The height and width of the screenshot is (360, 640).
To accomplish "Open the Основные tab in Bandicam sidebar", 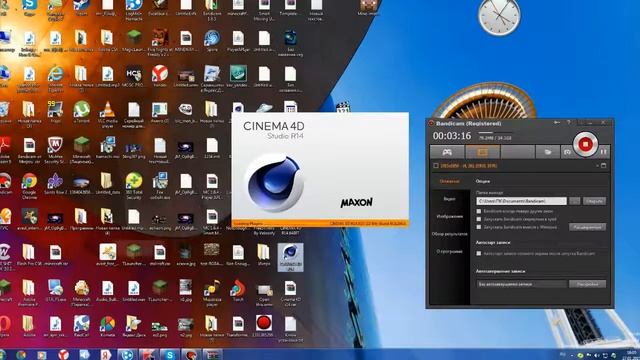I will tap(449, 181).
